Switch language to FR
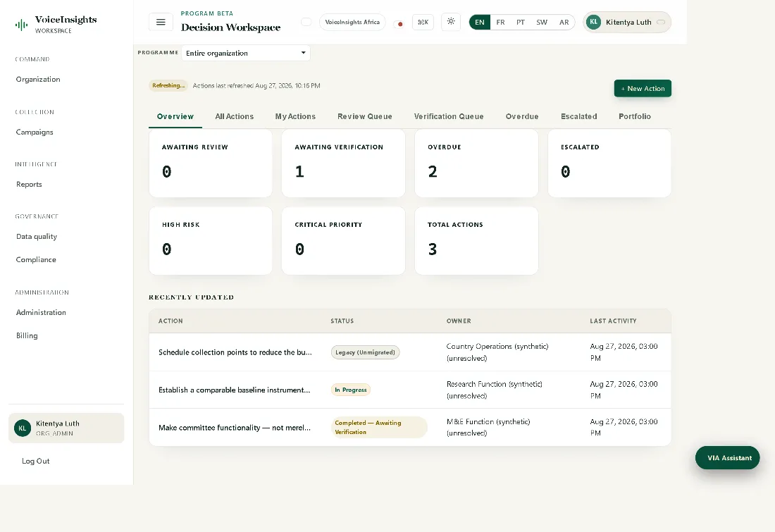The image size is (775, 532). [501, 23]
